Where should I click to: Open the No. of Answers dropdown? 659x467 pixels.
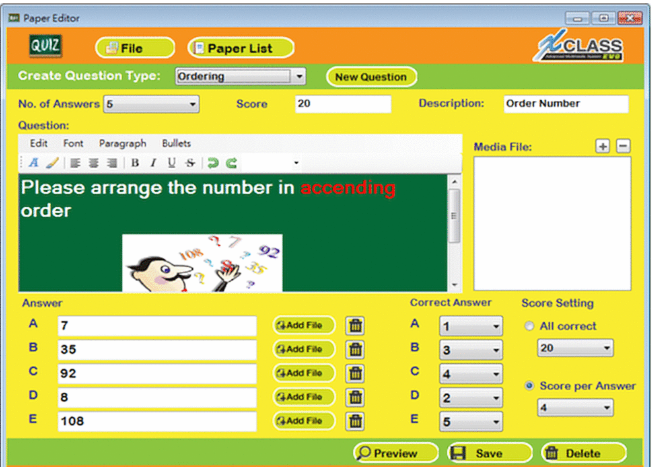pos(151,104)
